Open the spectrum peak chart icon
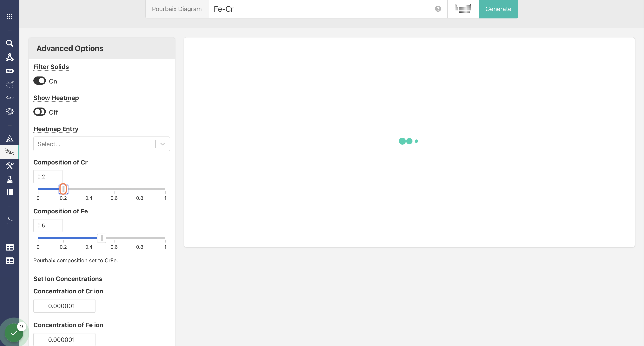 pyautogui.click(x=10, y=220)
